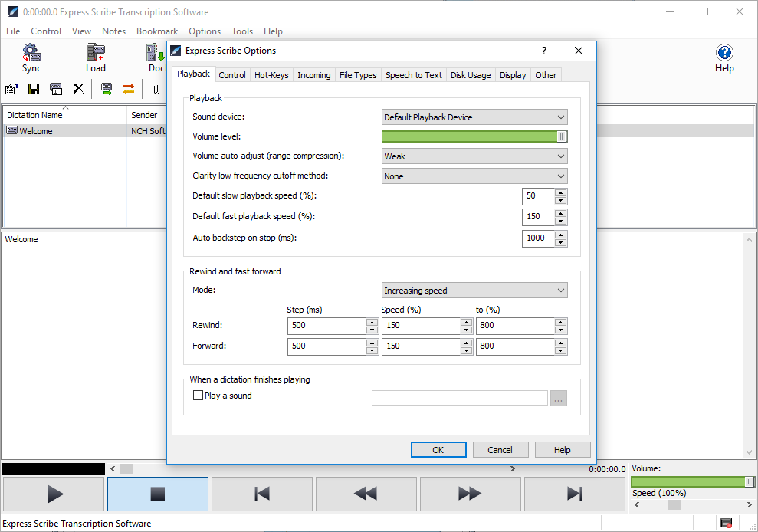Dismiss options with the Cancel button
Viewport: 758px width, 532px height.
click(500, 449)
